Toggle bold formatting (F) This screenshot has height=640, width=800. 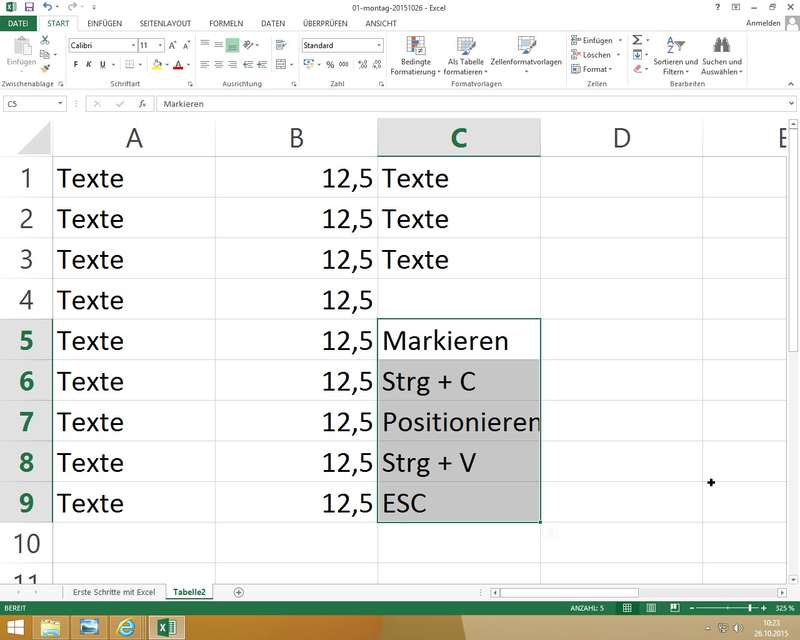tap(76, 65)
